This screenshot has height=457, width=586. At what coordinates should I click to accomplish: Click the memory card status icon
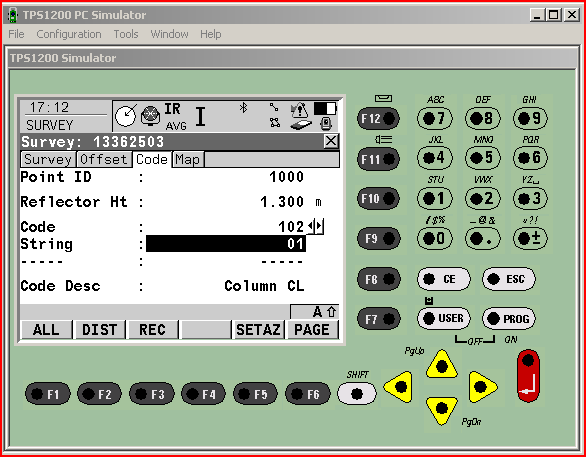pyautogui.click(x=301, y=125)
